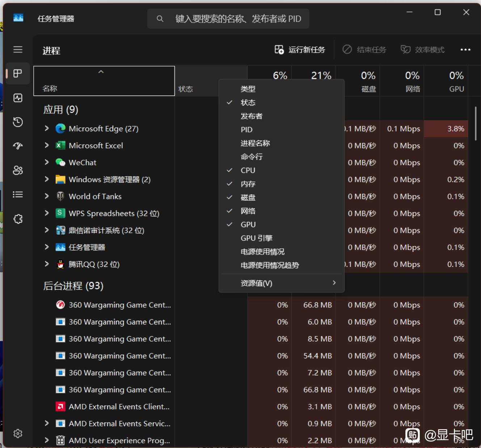Enable the GPU 引擎 column
This screenshot has width=481, height=448.
tap(281, 238)
